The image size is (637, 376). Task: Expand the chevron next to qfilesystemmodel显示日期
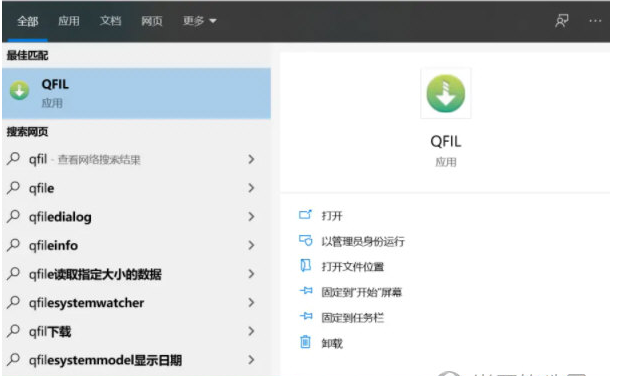pyautogui.click(x=251, y=360)
